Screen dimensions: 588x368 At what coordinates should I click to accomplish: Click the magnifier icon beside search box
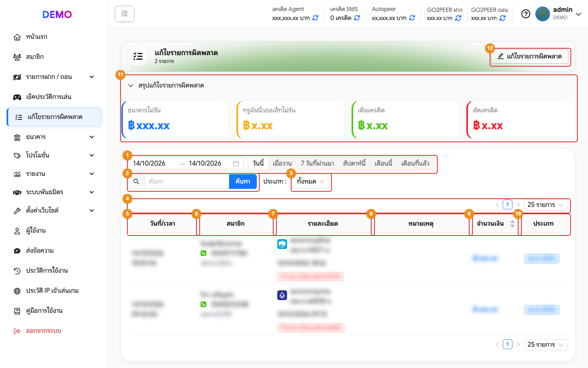(136, 182)
